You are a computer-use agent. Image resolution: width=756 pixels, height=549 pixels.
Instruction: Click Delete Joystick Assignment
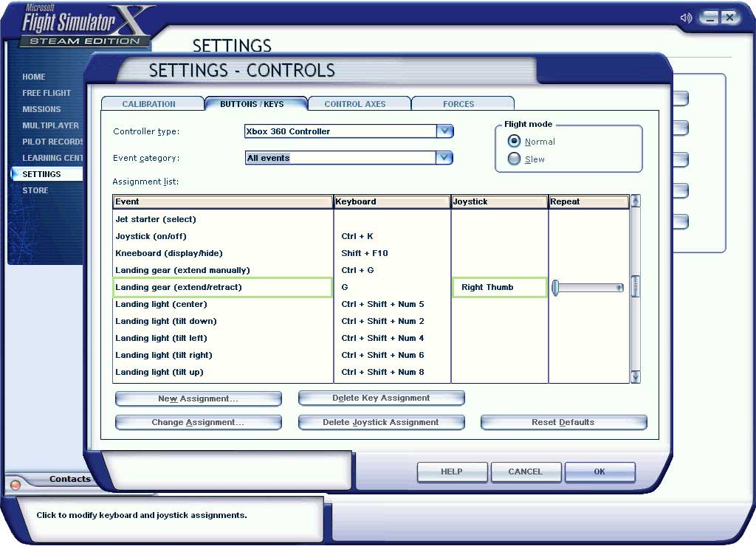[381, 422]
